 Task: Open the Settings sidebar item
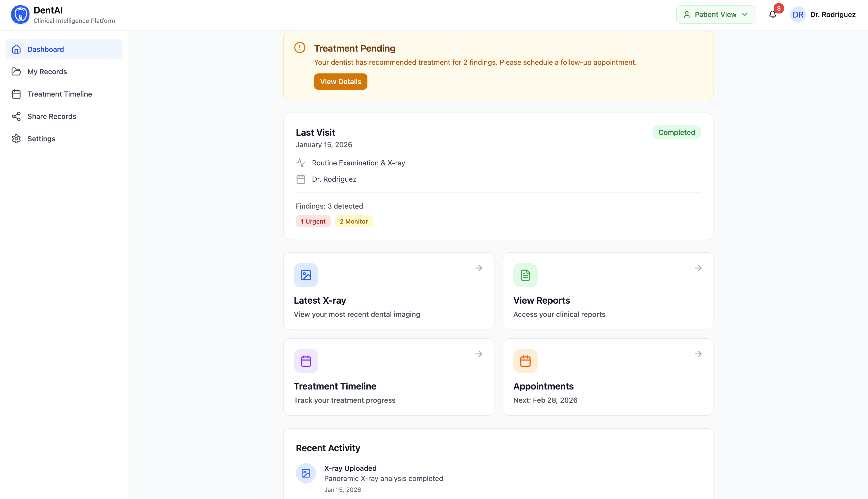coord(41,139)
